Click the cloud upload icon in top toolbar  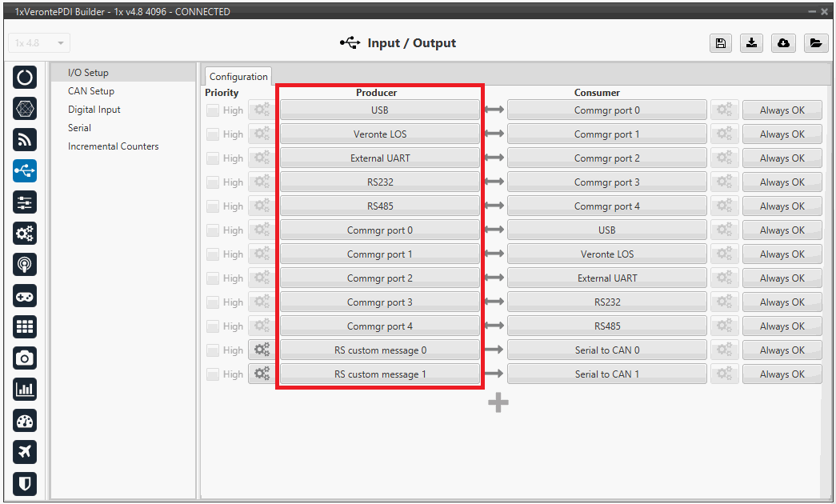[x=783, y=43]
